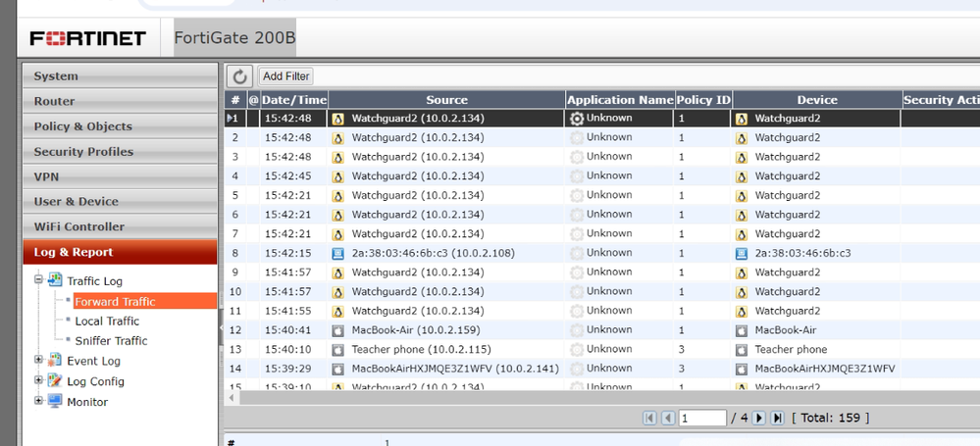Click the Apple source icon for Teacher phone
The image size is (980, 446).
pyautogui.click(x=338, y=350)
